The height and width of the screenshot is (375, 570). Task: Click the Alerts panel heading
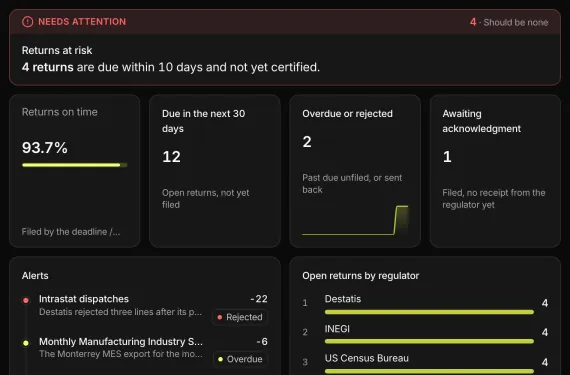pyautogui.click(x=35, y=275)
